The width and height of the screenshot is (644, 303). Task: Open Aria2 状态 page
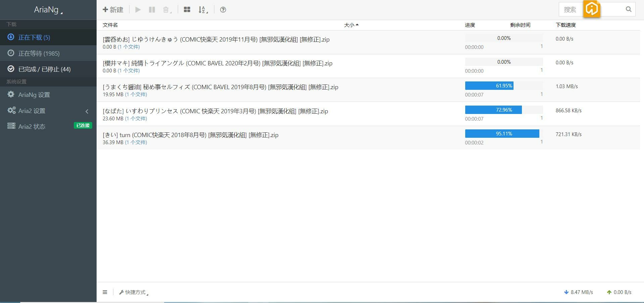(x=32, y=126)
